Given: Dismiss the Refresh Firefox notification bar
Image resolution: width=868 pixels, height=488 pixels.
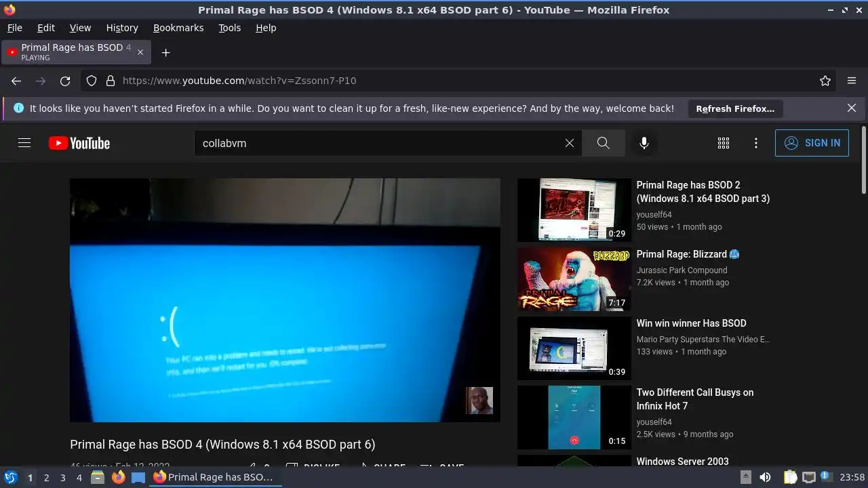Looking at the screenshot, I should click(x=852, y=108).
